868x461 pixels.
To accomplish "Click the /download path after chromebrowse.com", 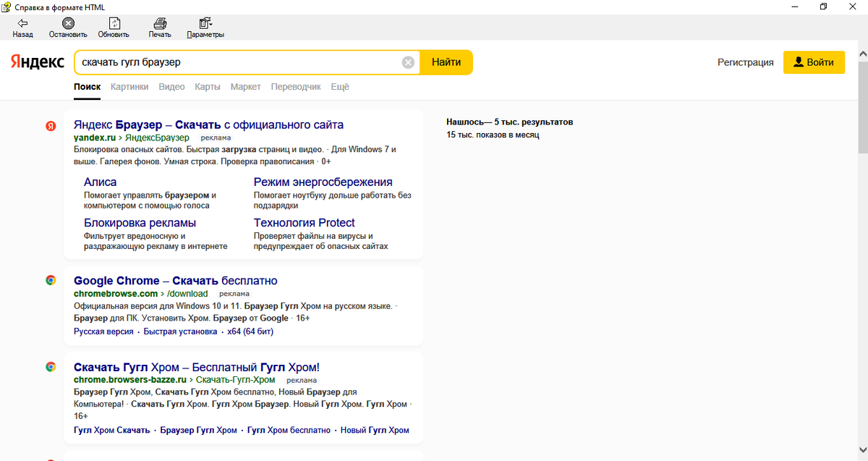I will click(187, 294).
